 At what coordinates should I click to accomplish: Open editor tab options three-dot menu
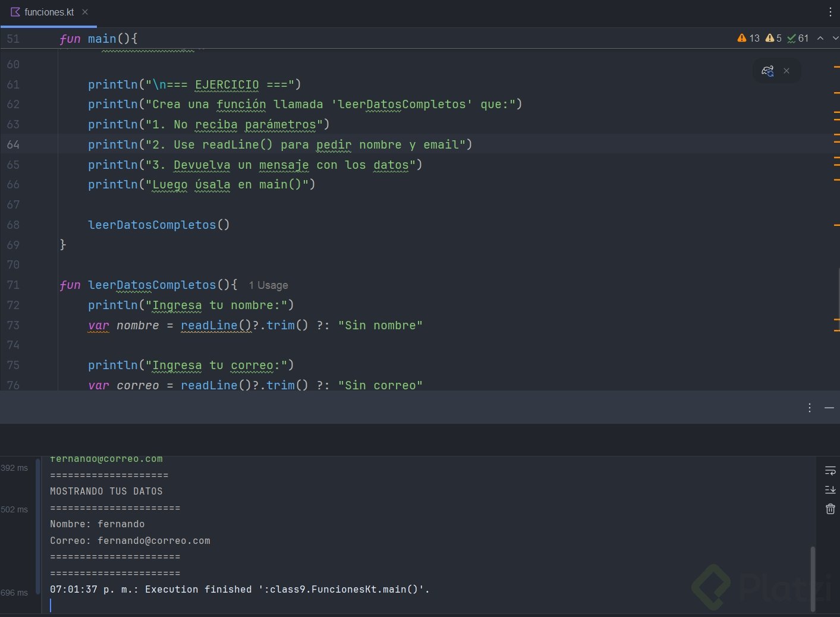pos(830,12)
